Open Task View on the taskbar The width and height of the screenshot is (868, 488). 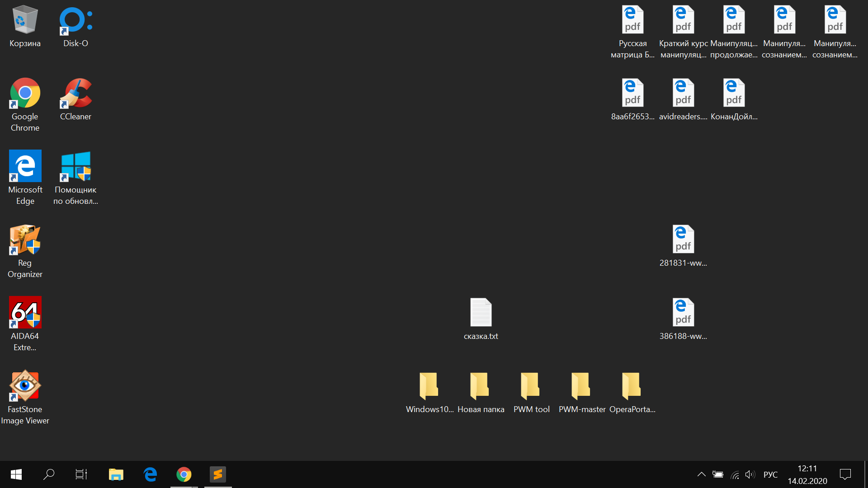81,474
